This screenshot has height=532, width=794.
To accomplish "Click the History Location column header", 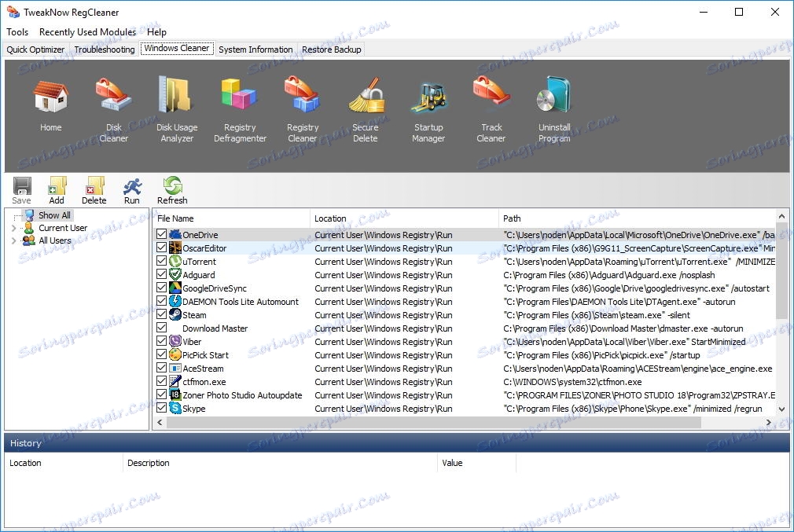I will click(x=64, y=463).
